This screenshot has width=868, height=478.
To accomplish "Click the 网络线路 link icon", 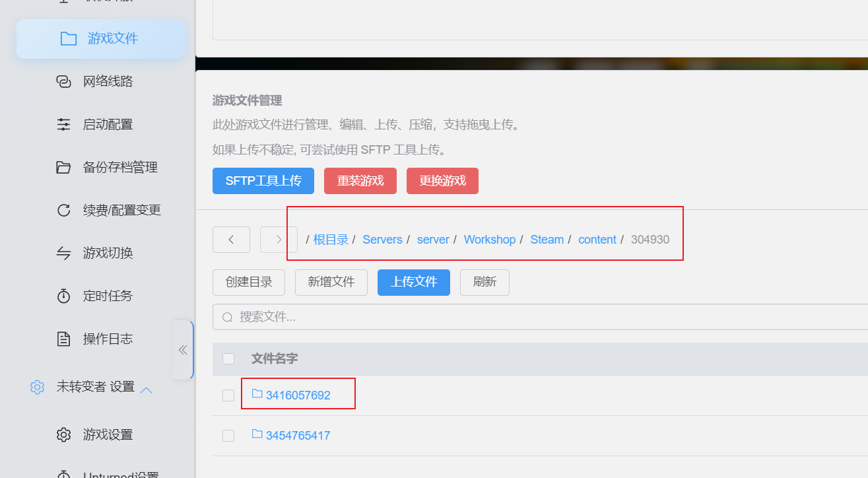I will click(63, 81).
